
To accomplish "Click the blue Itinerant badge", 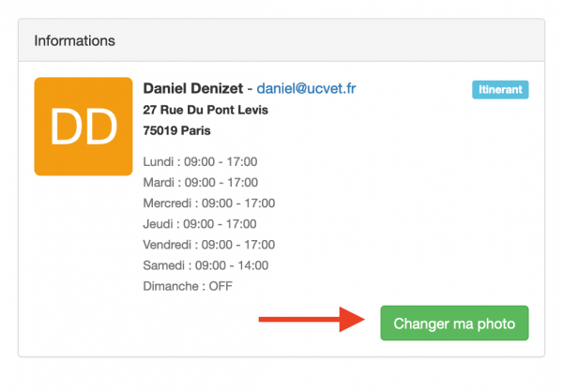I will point(500,90).
